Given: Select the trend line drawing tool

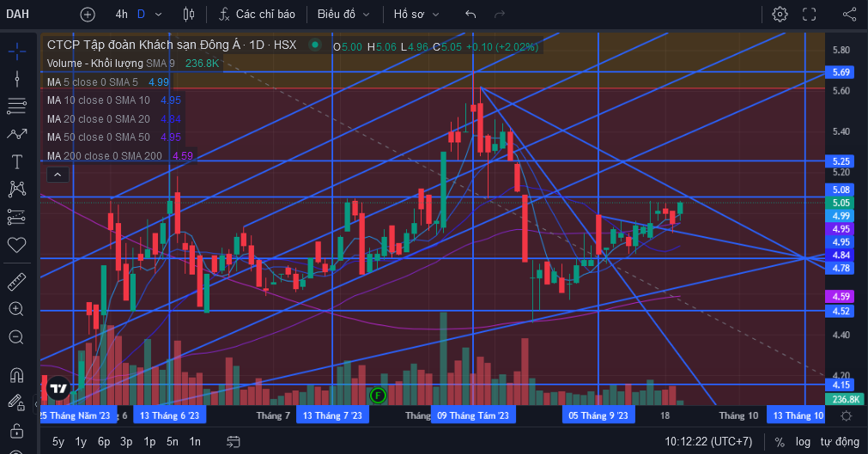Looking at the screenshot, I should click(x=16, y=79).
